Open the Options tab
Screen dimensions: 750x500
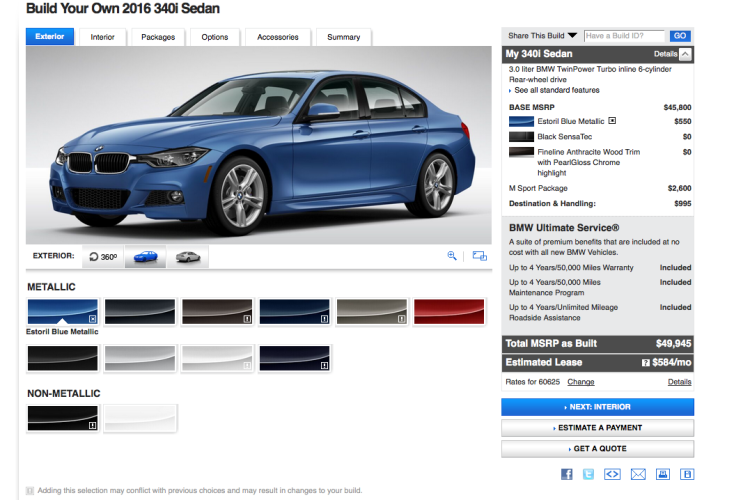pyautogui.click(x=215, y=37)
